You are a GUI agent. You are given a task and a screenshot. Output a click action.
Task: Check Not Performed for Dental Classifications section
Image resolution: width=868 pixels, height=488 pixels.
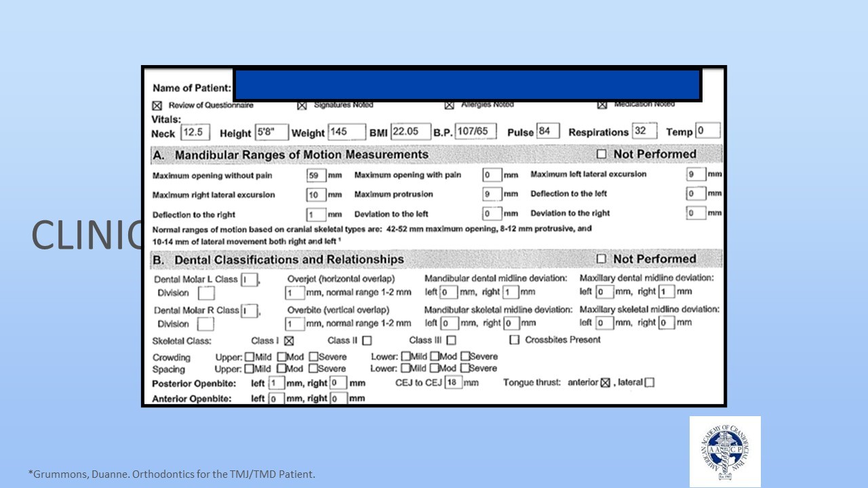601,259
